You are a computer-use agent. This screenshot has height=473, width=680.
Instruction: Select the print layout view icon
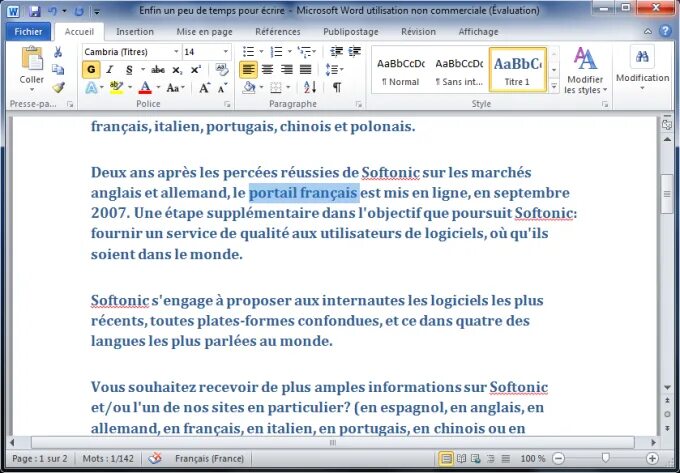pos(446,458)
